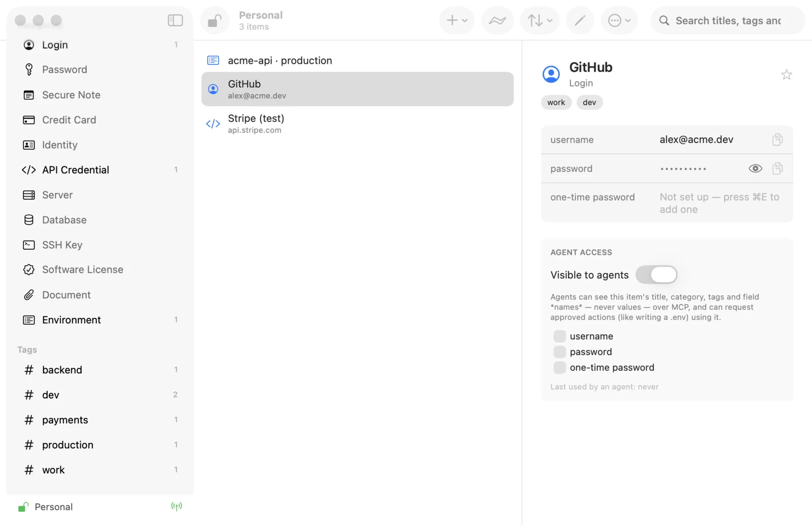Image resolution: width=812 pixels, height=525 pixels.
Task: Click the SSH Key terminal icon
Action: 29,245
